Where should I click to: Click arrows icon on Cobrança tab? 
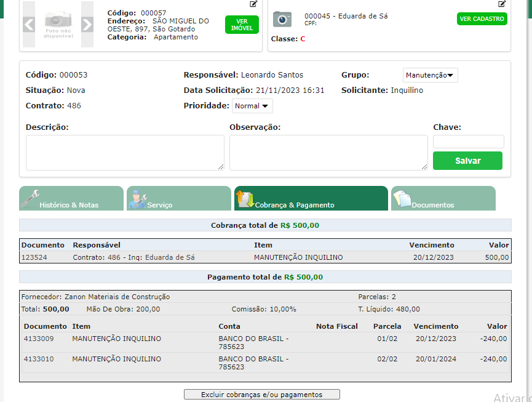(x=245, y=199)
